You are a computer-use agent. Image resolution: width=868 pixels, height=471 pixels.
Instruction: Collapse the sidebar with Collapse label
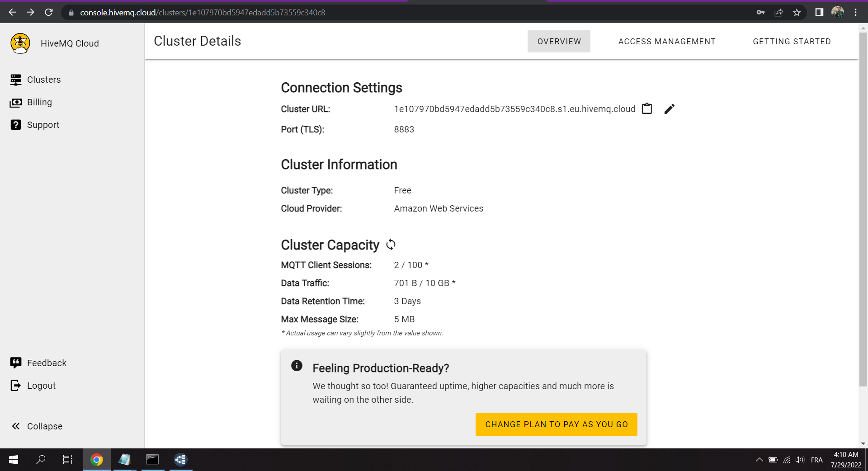tap(45, 426)
